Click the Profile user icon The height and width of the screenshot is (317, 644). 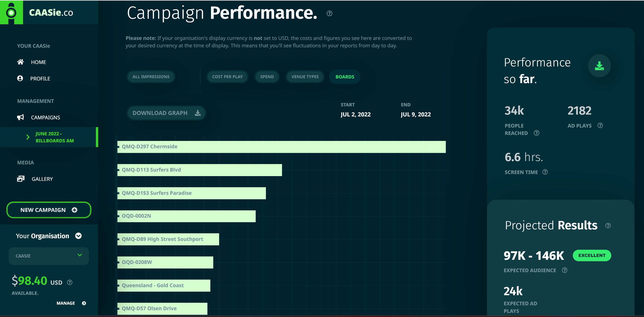point(20,78)
